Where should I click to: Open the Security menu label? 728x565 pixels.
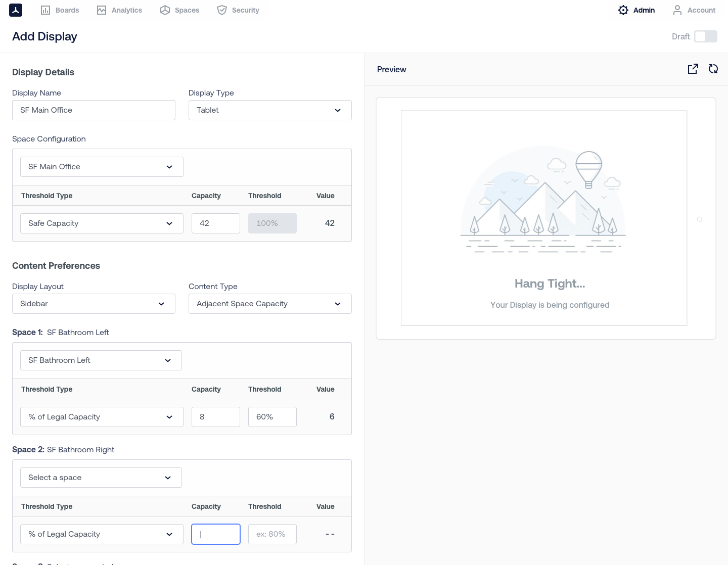pos(245,10)
